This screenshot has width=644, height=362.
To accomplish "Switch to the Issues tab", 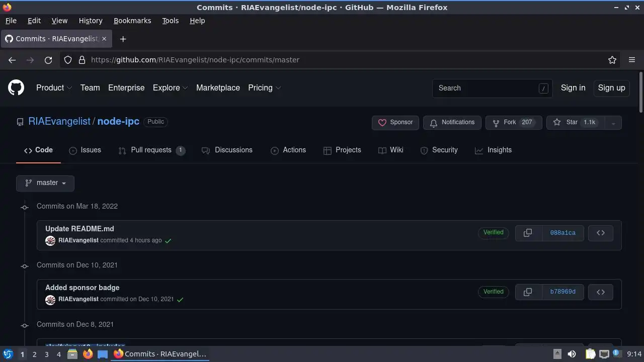I will [x=85, y=150].
